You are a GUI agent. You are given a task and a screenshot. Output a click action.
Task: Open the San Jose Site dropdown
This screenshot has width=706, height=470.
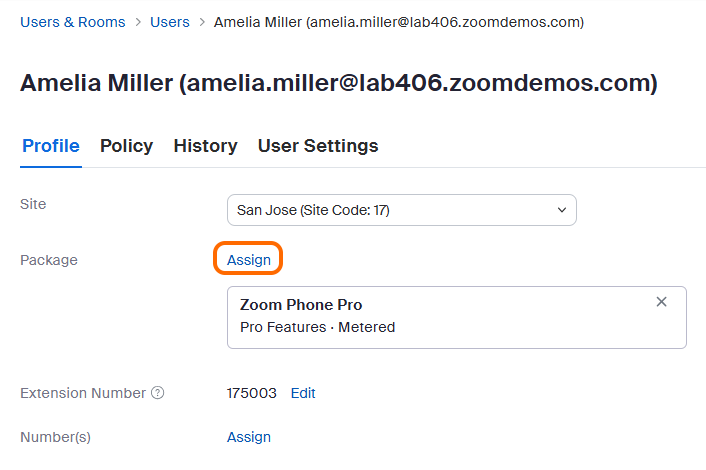pos(402,210)
